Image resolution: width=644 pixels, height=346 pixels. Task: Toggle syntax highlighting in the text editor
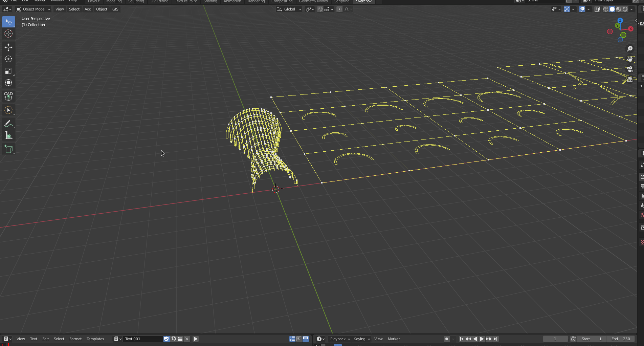[x=306, y=339]
